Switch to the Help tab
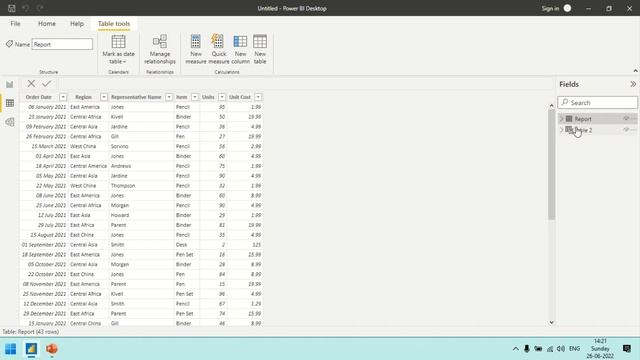This screenshot has width=640, height=360. (77, 24)
